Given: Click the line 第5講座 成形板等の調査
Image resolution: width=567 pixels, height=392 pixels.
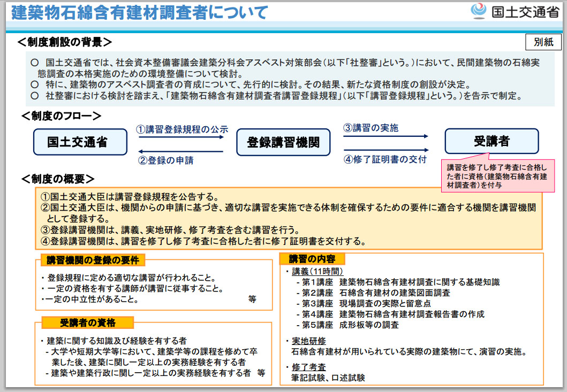Looking at the screenshot, I should pos(347,325).
